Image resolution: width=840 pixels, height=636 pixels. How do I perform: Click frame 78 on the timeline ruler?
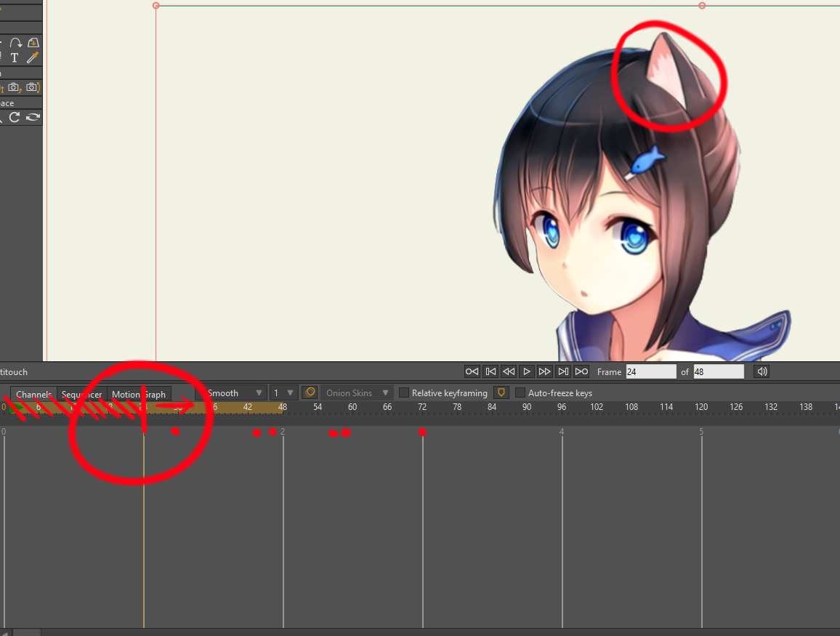pyautogui.click(x=457, y=407)
